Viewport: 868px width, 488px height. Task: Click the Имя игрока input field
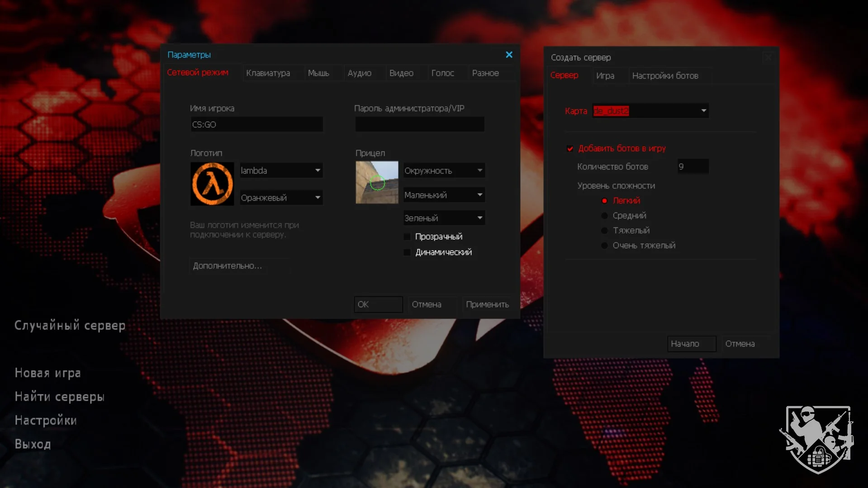point(256,124)
